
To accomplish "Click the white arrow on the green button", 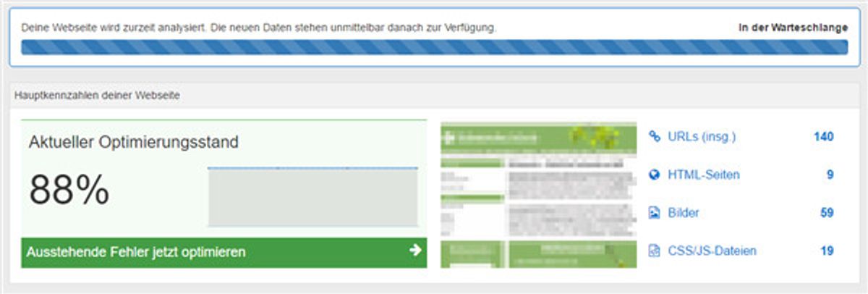I will pos(415,250).
